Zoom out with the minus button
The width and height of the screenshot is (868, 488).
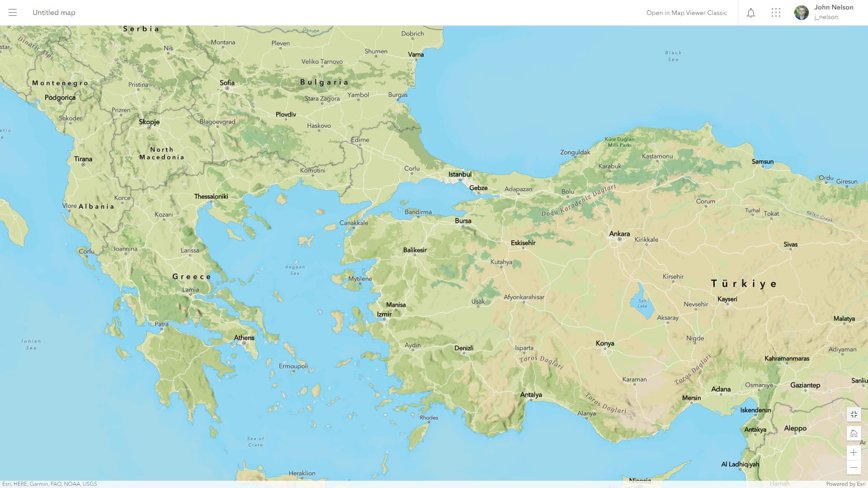point(854,468)
